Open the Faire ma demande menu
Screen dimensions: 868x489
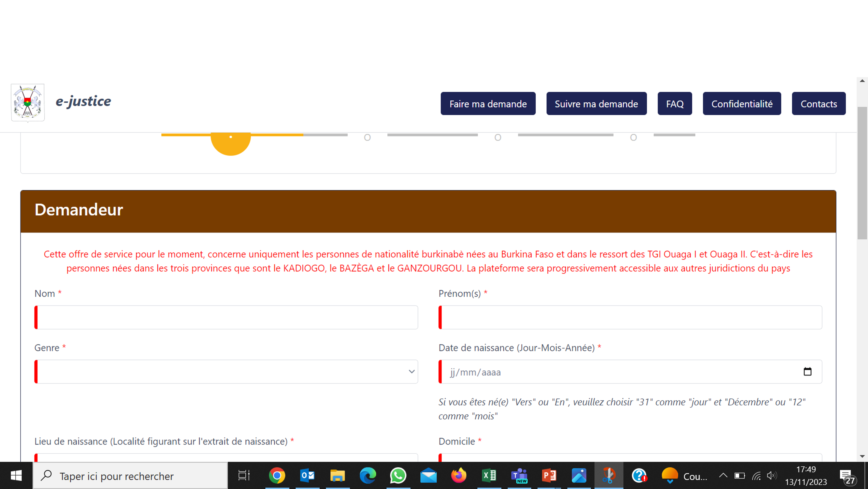[x=488, y=104]
